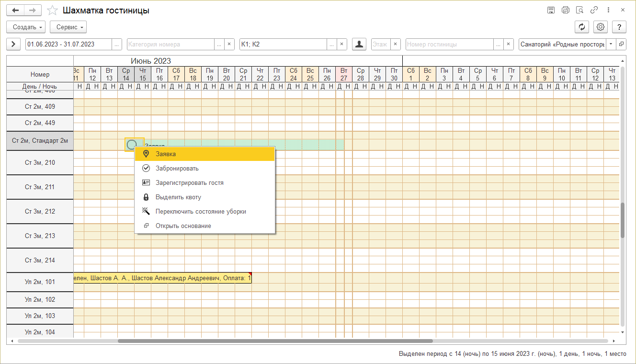Add form to favorites with star icon
The image size is (636, 364).
click(53, 10)
